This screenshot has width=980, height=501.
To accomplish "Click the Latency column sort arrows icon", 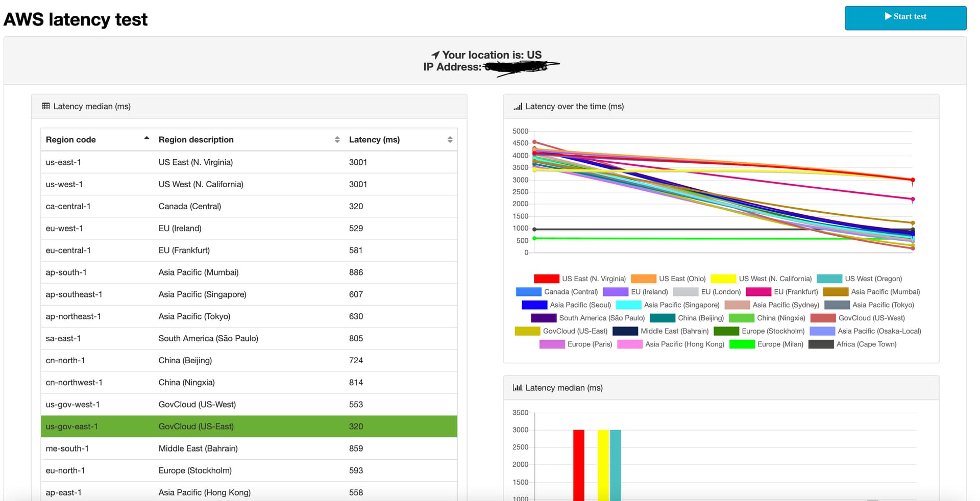I will point(450,140).
